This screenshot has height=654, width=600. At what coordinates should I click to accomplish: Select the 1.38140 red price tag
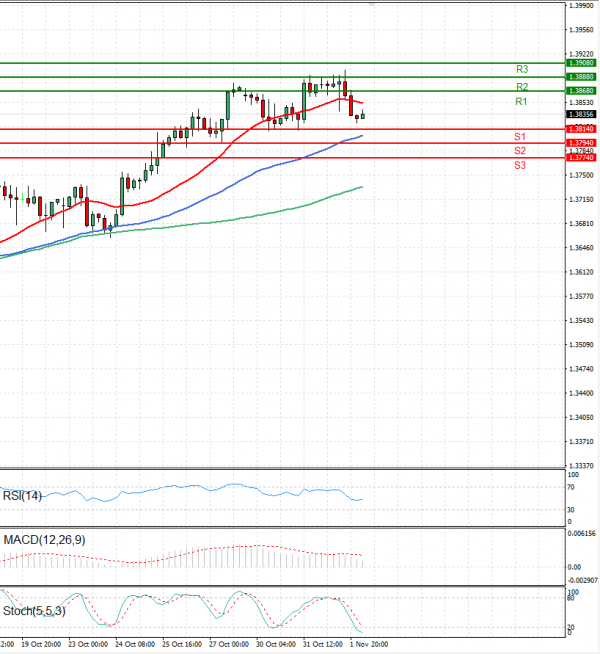tap(581, 129)
